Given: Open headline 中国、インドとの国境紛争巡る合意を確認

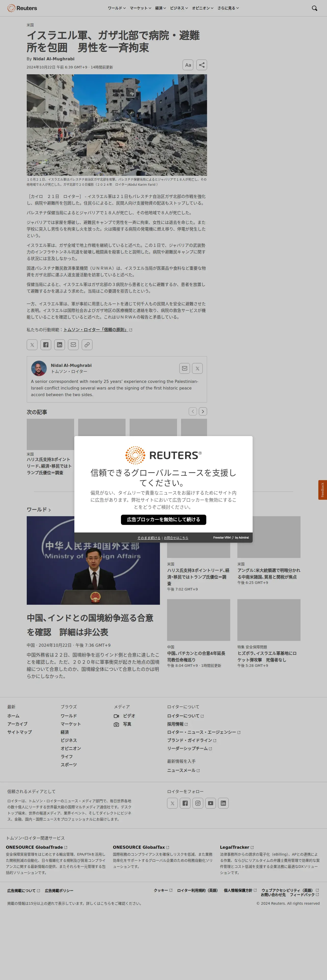Looking at the screenshot, I should pos(90,625).
